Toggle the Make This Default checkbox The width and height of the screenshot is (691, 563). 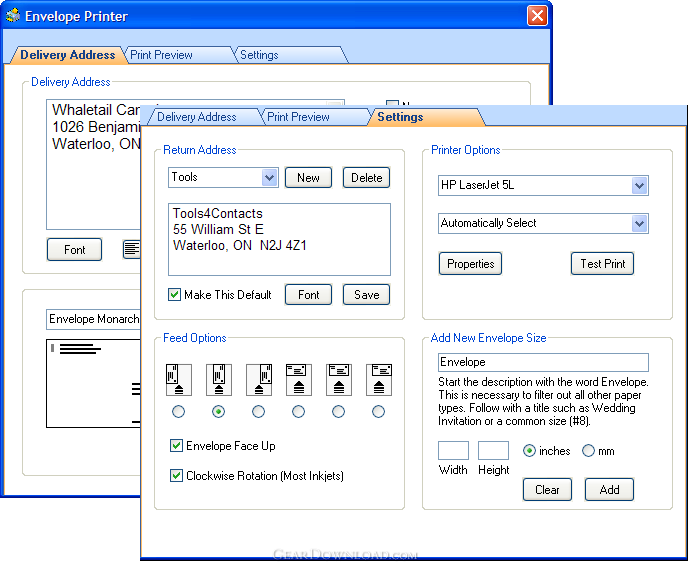(175, 295)
